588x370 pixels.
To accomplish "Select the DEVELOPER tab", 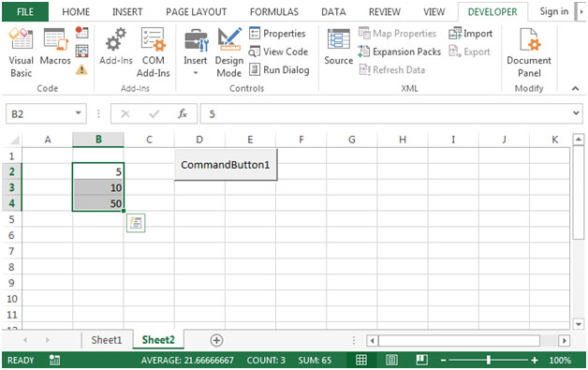I will [492, 12].
